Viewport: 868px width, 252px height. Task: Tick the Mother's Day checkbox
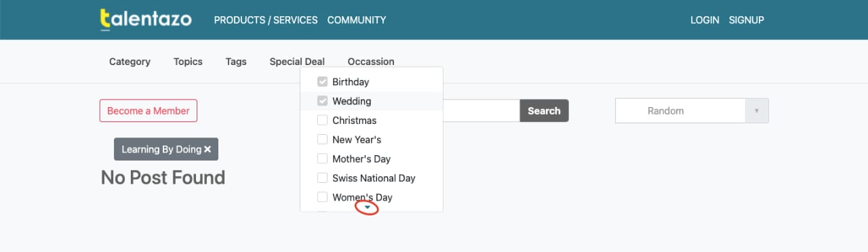[x=322, y=159]
